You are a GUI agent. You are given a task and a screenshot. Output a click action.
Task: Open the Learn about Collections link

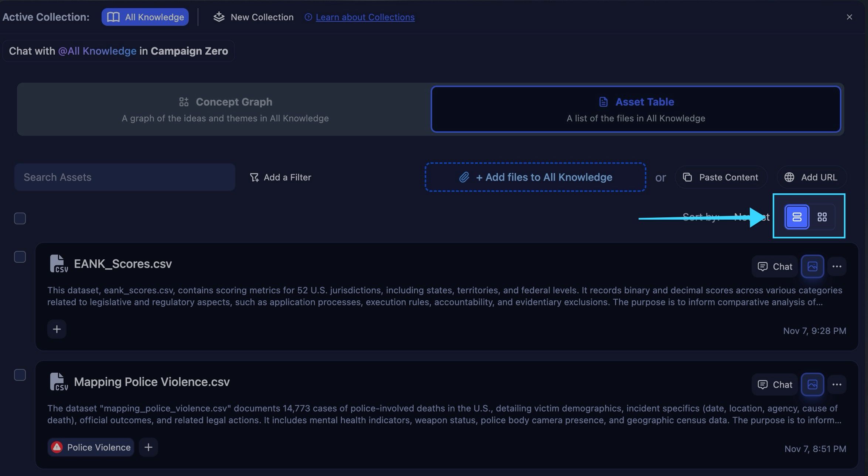pos(365,17)
